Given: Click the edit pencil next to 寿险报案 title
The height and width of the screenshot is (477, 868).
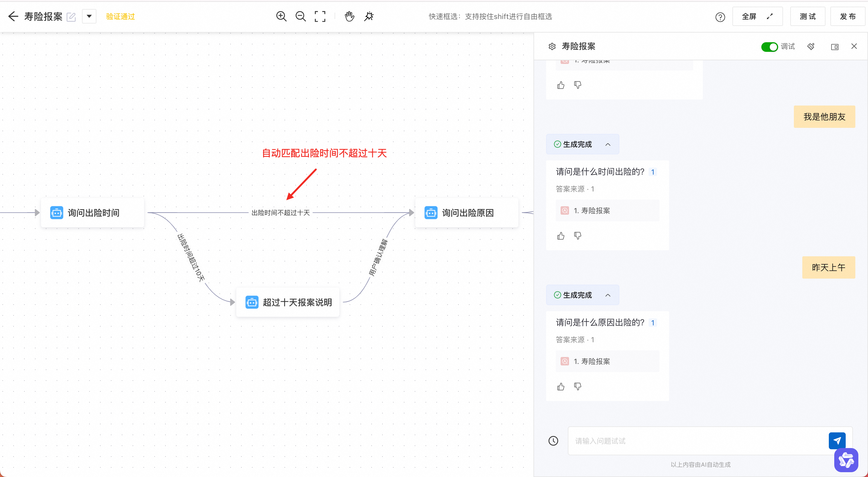Looking at the screenshot, I should 71,17.
